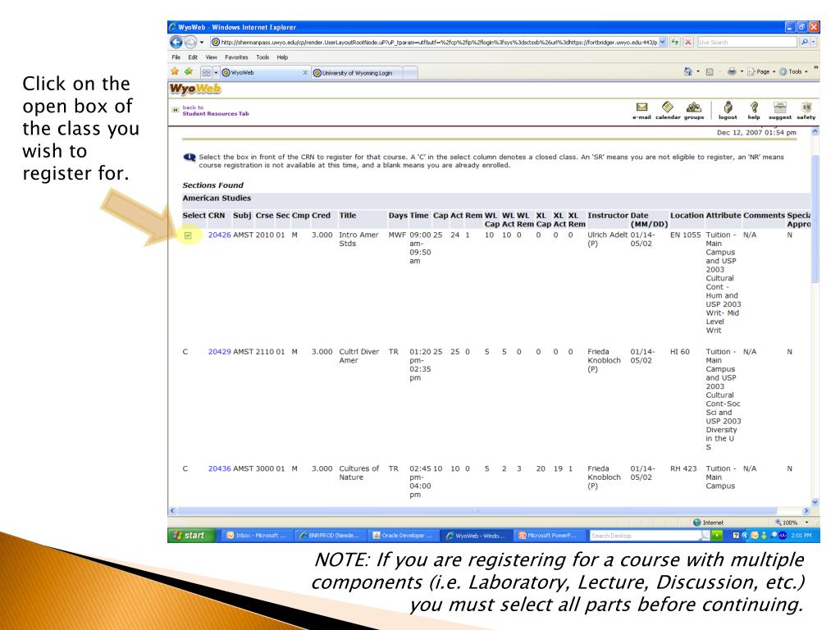Click the 'Intro Amer Stds' title cell
840x630 pixels.
(x=358, y=240)
